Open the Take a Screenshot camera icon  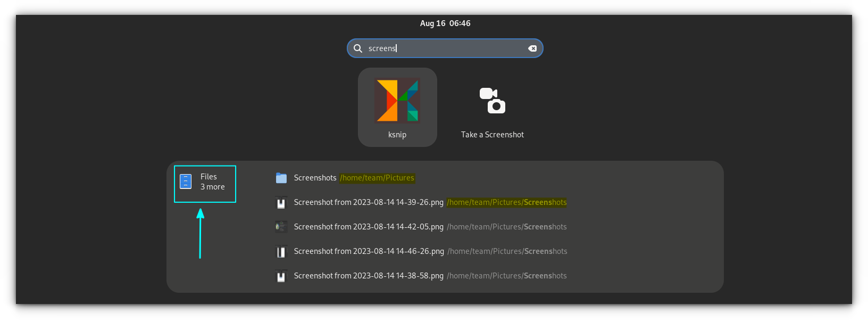[x=493, y=101]
